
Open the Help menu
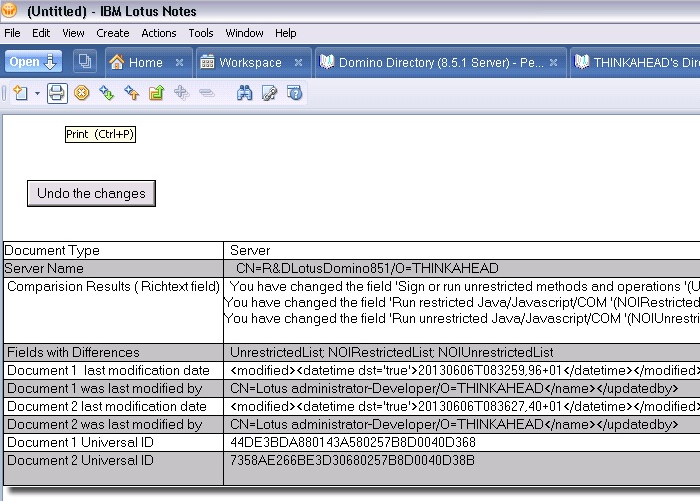coord(286,33)
